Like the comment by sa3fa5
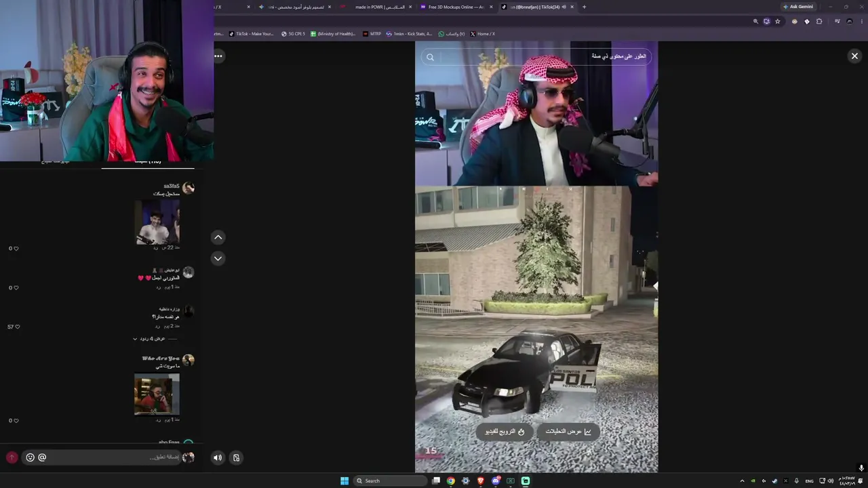Screen dimensions: 868x488 [x=16, y=249]
